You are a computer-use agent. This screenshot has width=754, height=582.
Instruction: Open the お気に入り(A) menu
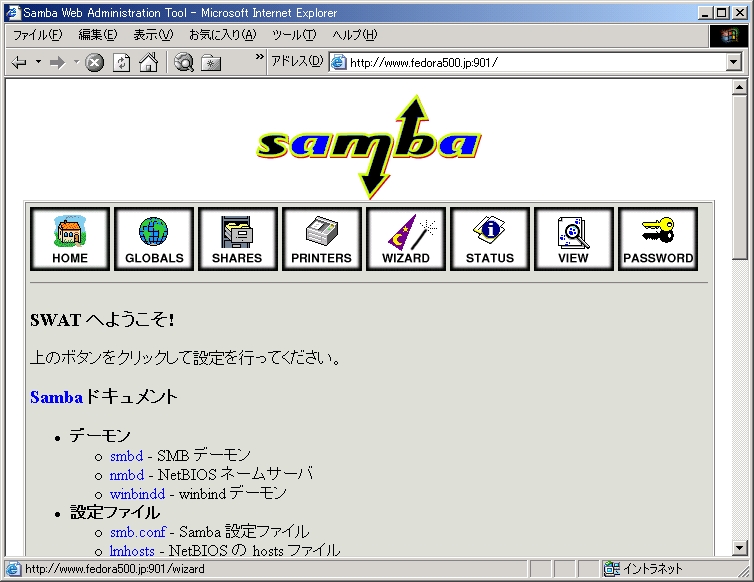click(223, 35)
